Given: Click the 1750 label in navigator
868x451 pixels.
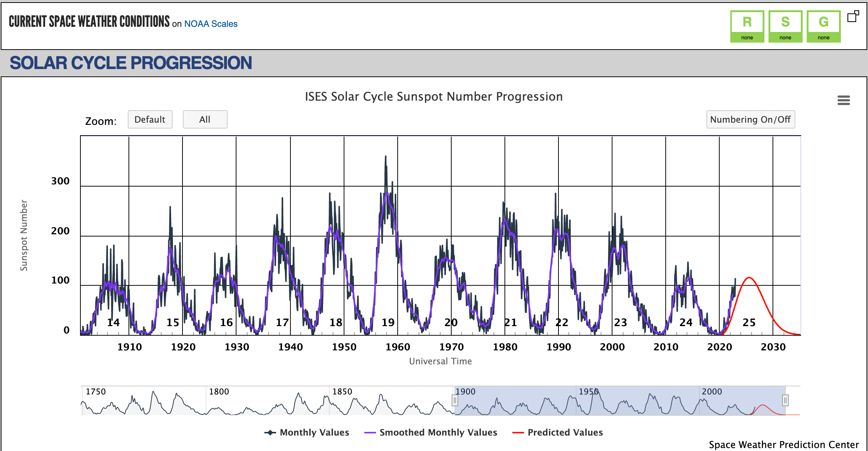Looking at the screenshot, I should pos(95,392).
